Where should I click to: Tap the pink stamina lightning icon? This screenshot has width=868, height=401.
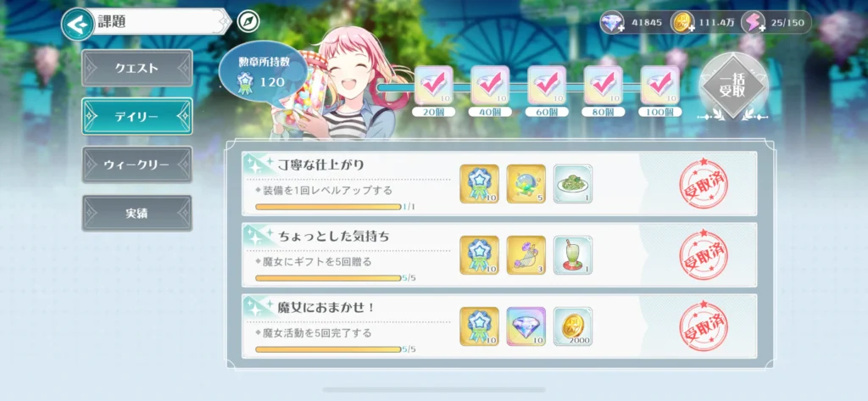point(754,23)
